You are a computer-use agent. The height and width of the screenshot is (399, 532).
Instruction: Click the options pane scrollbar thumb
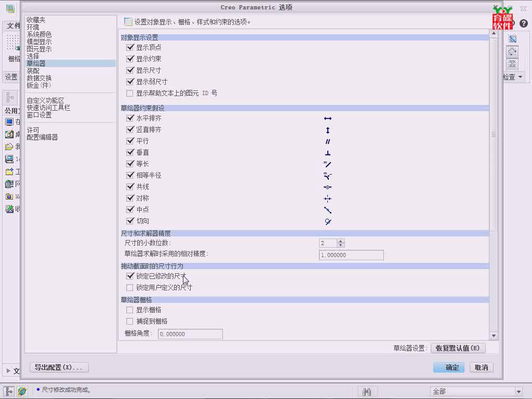[x=494, y=135]
